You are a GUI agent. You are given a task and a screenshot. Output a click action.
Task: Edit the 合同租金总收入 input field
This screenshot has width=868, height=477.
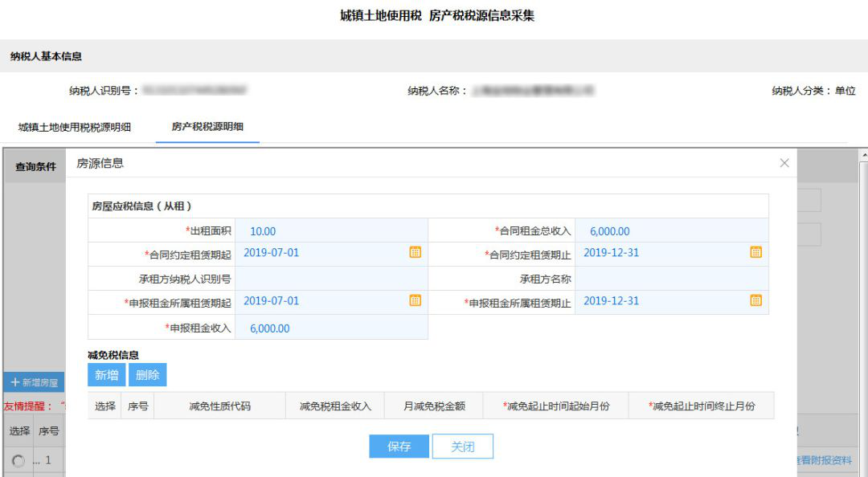click(x=667, y=230)
